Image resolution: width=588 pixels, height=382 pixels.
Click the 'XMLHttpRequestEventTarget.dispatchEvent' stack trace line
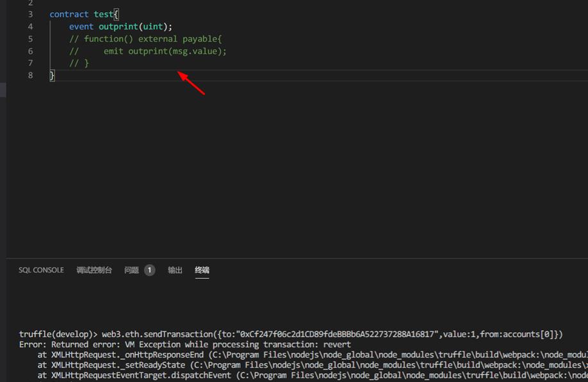(x=313, y=375)
